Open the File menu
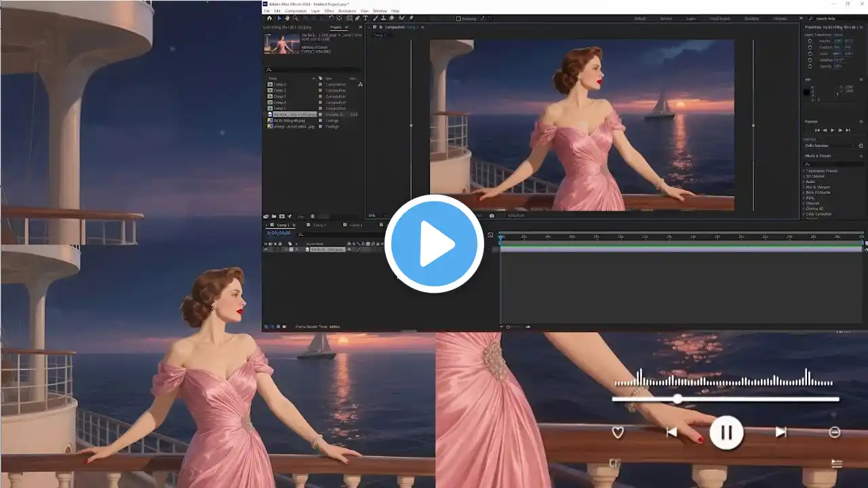 coord(267,11)
